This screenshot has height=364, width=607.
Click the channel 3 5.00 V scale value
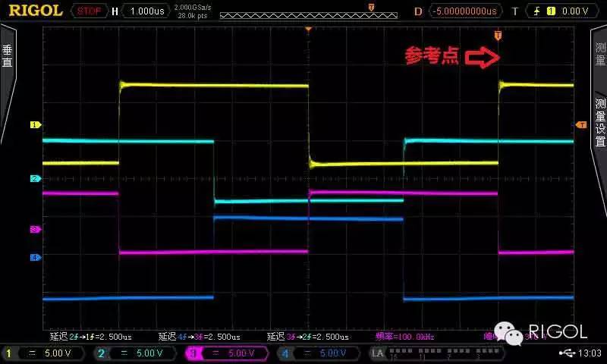pos(241,353)
